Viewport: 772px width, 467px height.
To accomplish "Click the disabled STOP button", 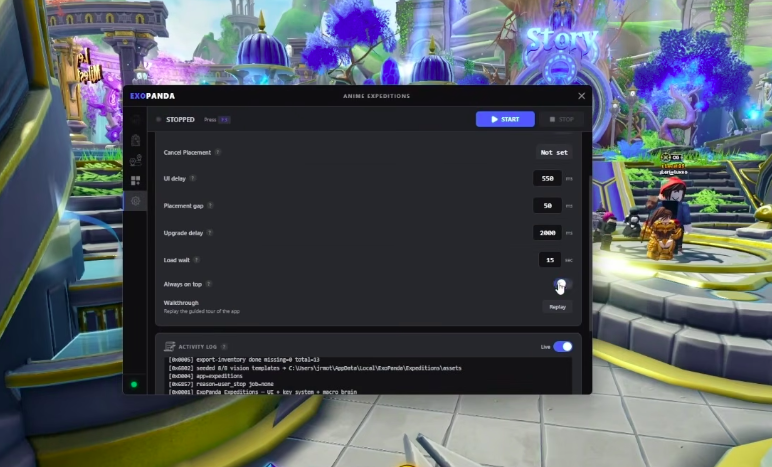I will [561, 119].
